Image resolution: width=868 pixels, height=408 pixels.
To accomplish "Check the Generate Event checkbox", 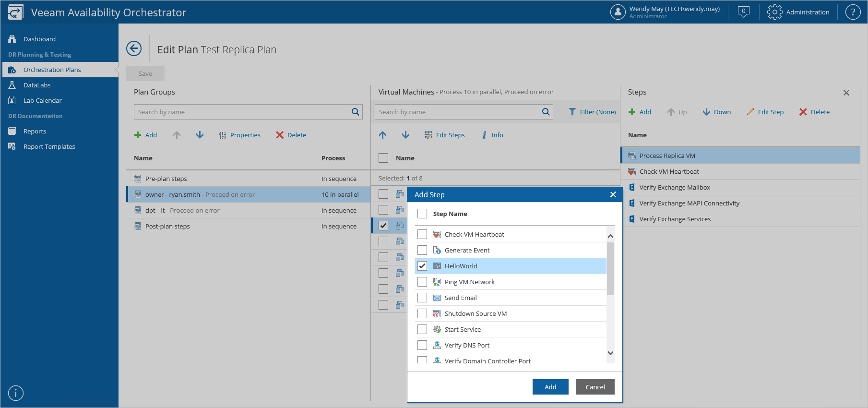I will [x=422, y=250].
